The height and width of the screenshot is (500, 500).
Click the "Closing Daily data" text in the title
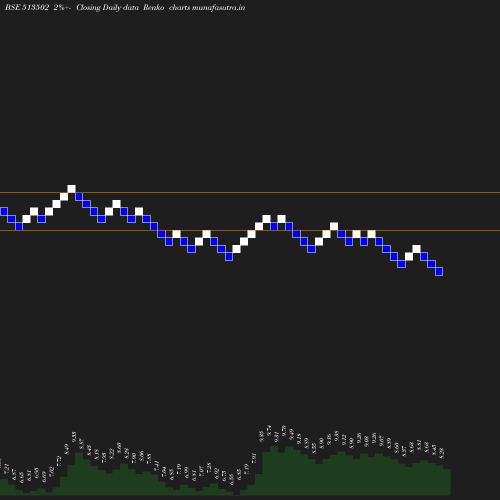(x=107, y=7)
